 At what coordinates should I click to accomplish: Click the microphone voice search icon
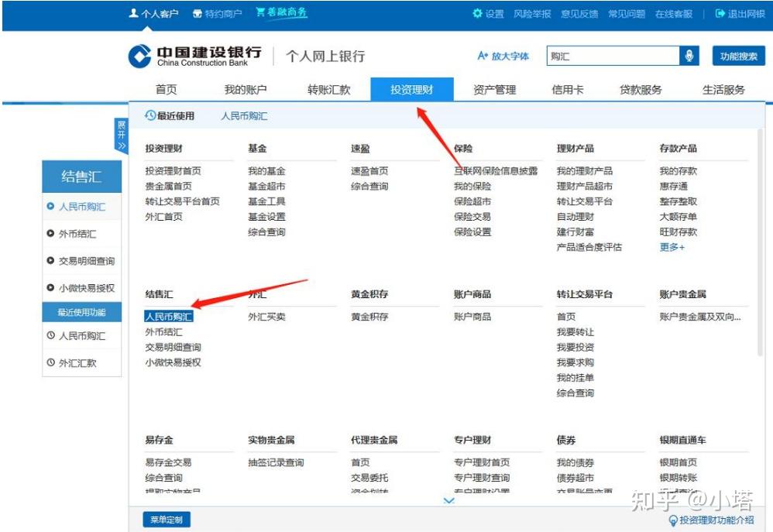point(689,56)
